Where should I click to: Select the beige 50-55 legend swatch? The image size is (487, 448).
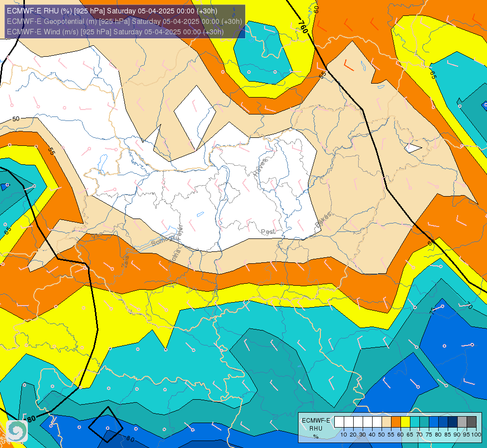[387, 422]
